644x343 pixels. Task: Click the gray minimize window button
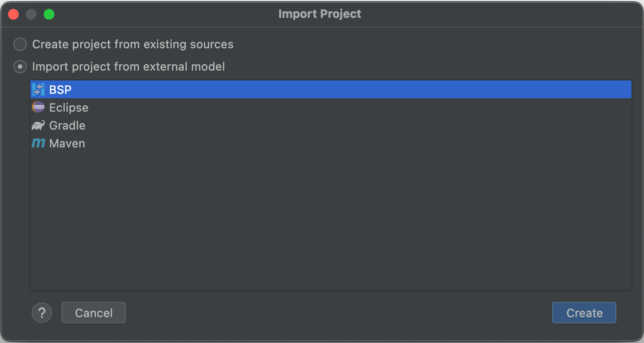coord(31,14)
